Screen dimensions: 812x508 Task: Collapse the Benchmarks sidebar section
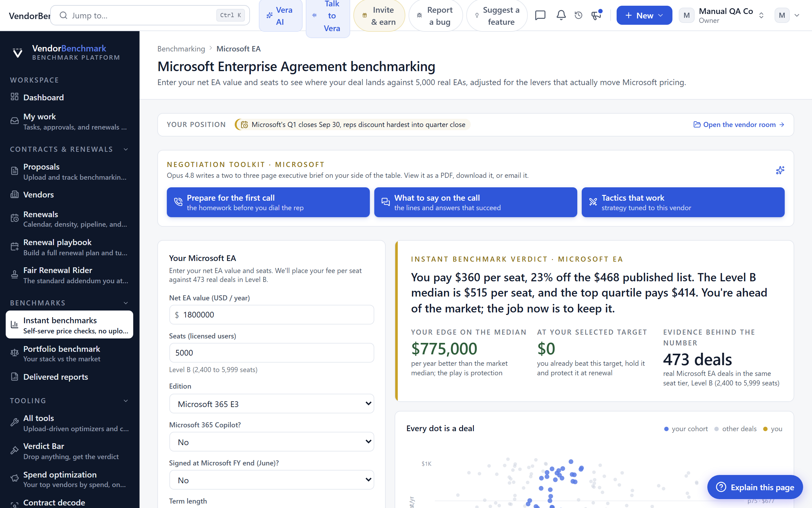(126, 303)
